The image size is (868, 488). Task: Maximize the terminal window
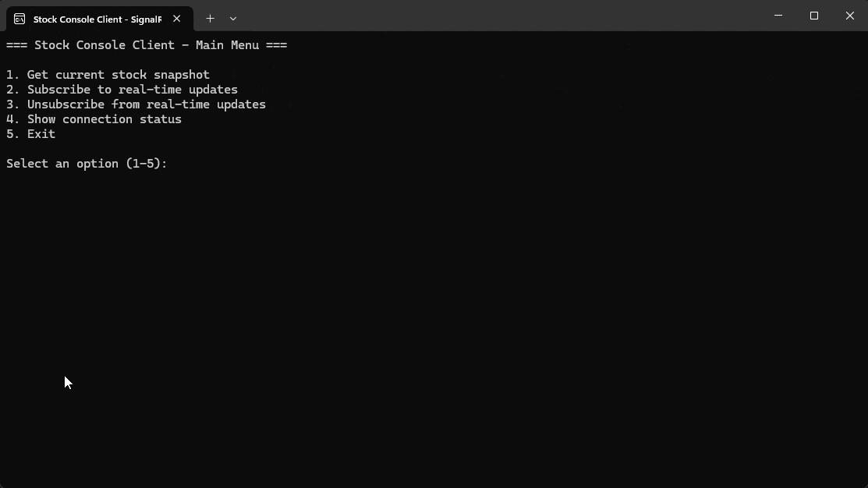[813, 16]
